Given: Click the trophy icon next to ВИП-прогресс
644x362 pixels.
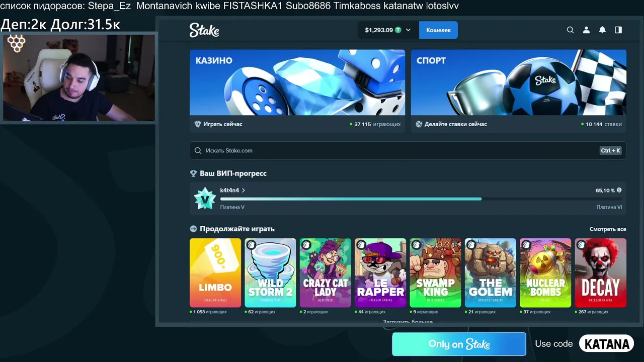Looking at the screenshot, I should pyautogui.click(x=193, y=173).
